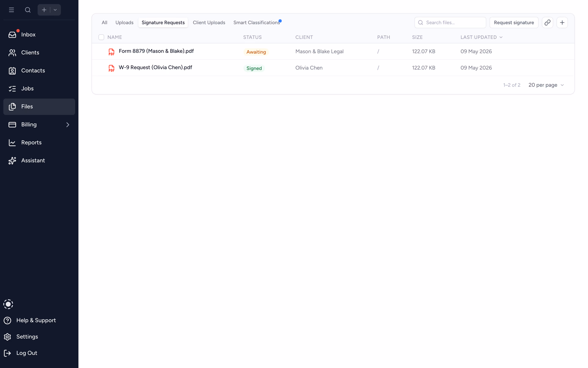Click the plus create button in sidebar

(x=44, y=10)
